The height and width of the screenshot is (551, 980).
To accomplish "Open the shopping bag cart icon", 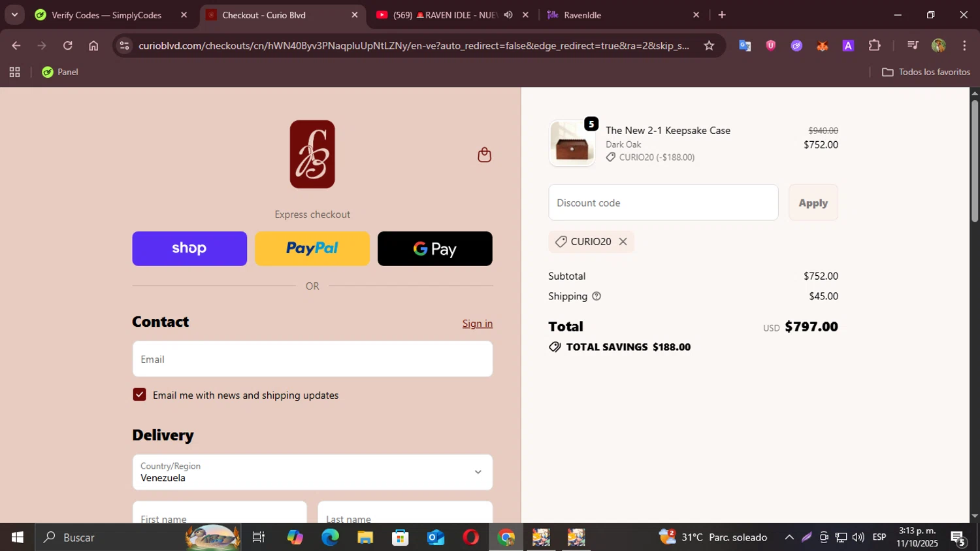I will (484, 155).
